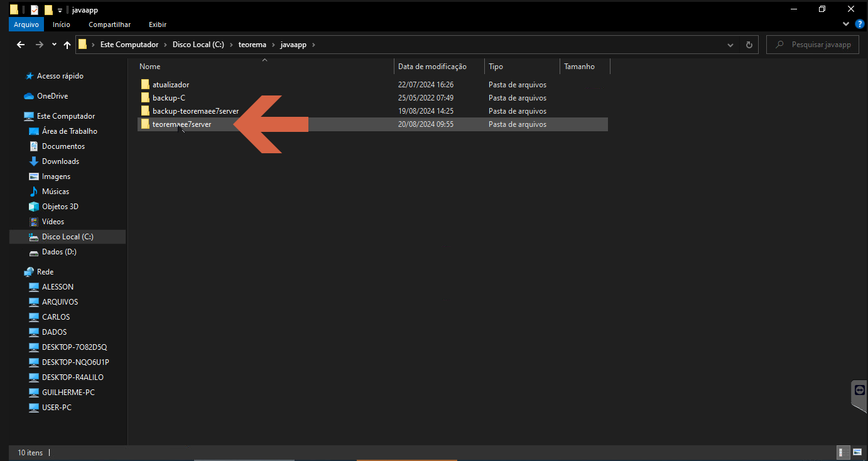Click the New folder icon in title bar
Screen dimensions: 868x461
click(48, 9)
